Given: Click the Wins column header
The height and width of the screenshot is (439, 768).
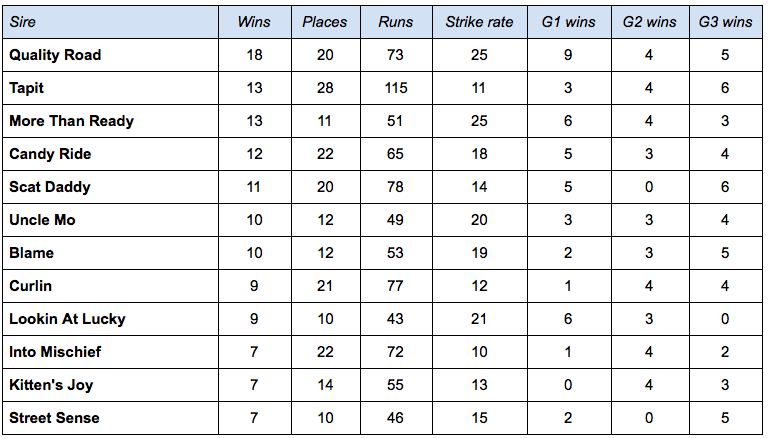Looking at the screenshot, I should pyautogui.click(x=254, y=22).
